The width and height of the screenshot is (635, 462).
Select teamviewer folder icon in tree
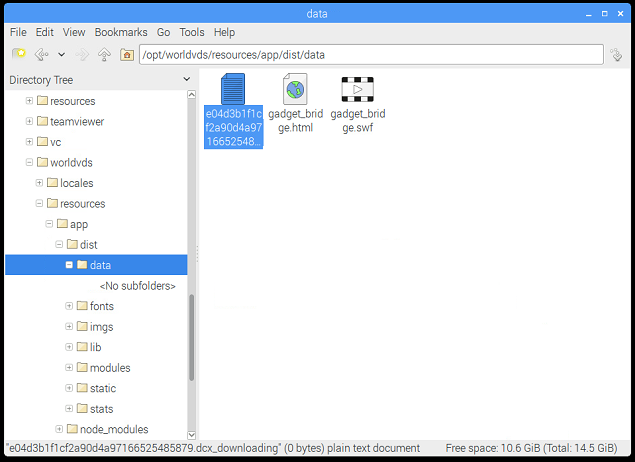point(42,121)
